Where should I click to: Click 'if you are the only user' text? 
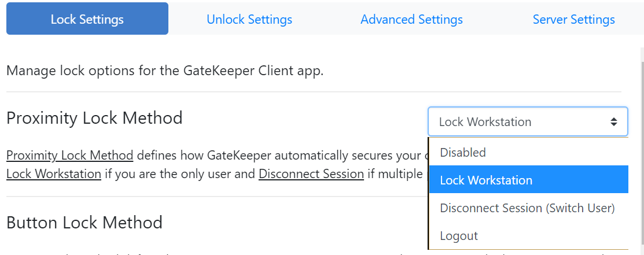click(x=179, y=174)
